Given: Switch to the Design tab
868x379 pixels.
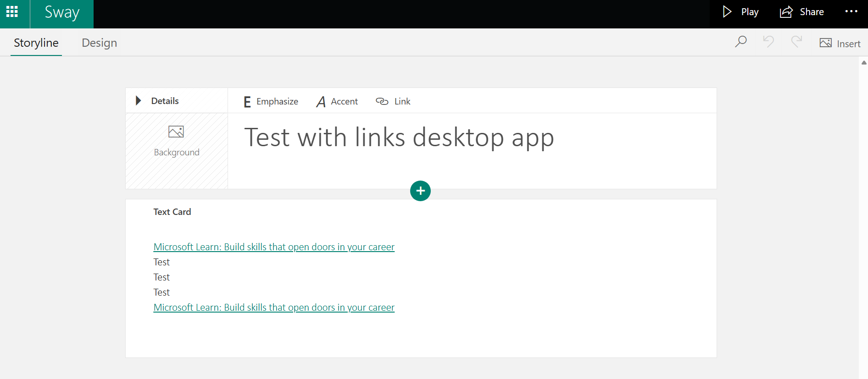Looking at the screenshot, I should click(100, 43).
